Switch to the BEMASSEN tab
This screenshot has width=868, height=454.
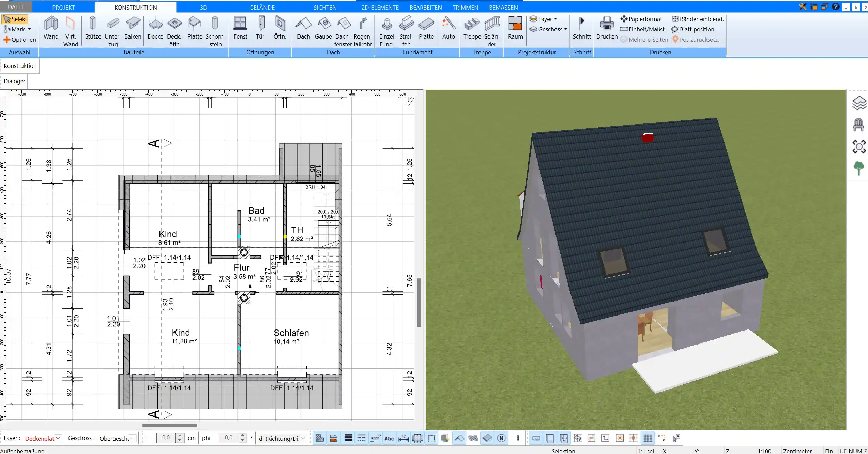pos(503,7)
